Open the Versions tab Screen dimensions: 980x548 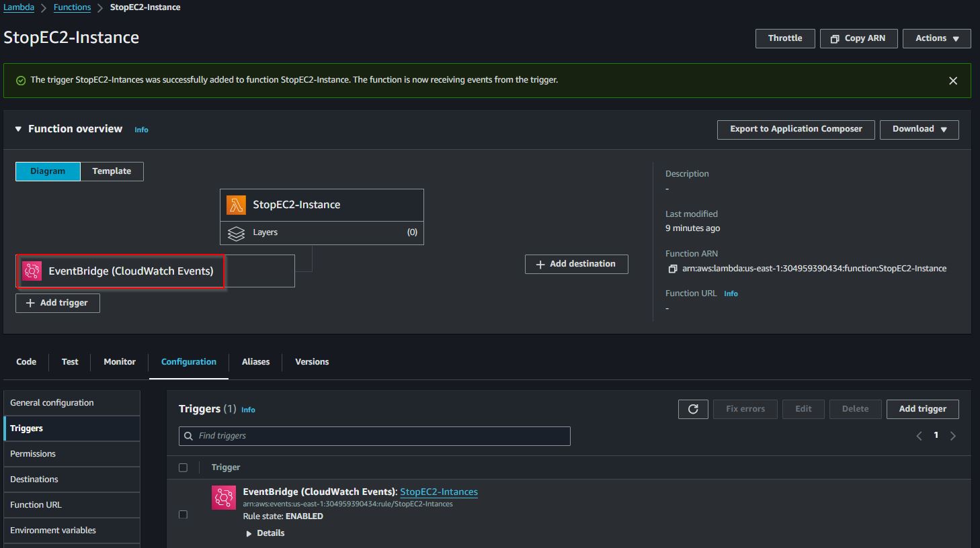click(x=312, y=362)
